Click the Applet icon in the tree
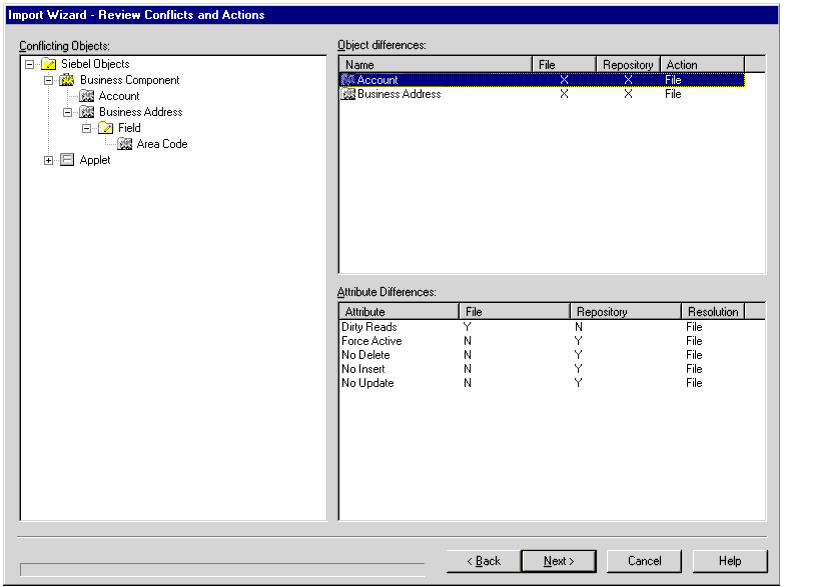This screenshot has height=587, width=819. click(x=67, y=160)
